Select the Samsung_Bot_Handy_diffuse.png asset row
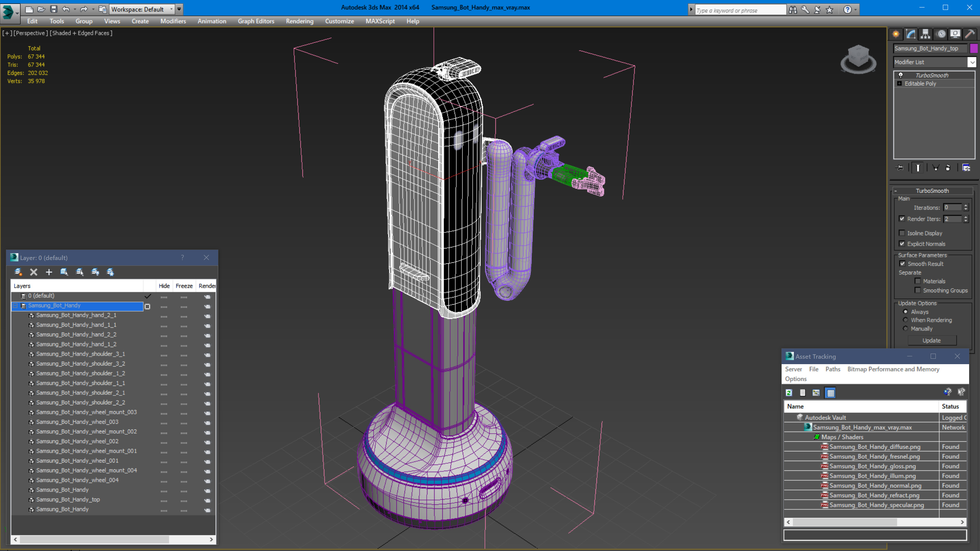Screen dimensions: 980x551 tap(875, 447)
